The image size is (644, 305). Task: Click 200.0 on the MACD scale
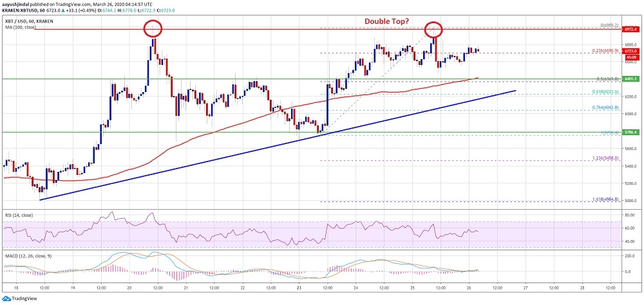click(x=630, y=255)
